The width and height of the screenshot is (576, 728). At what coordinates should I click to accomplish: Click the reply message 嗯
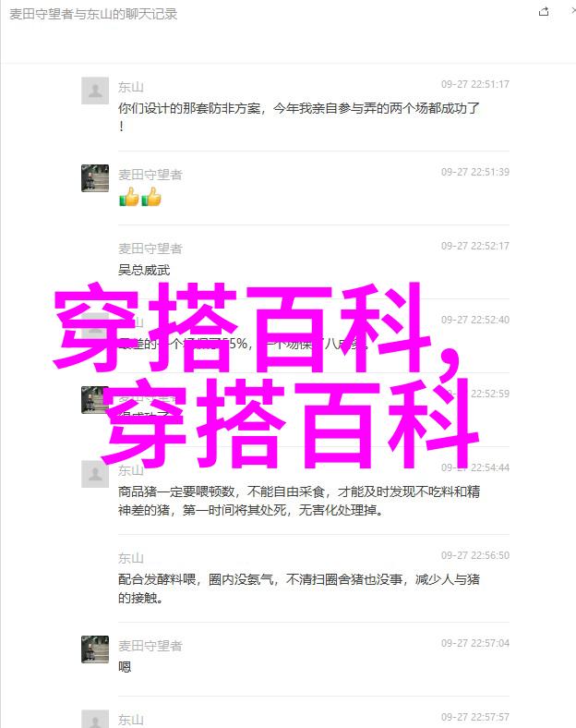tap(125, 667)
